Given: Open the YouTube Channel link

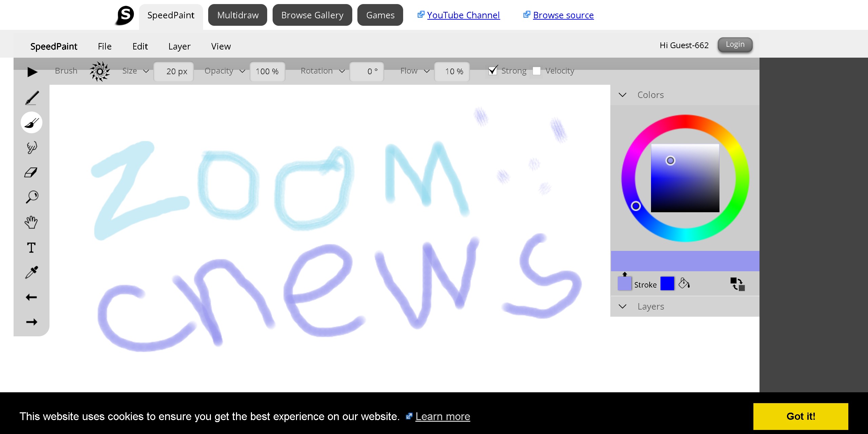Looking at the screenshot, I should 463,15.
